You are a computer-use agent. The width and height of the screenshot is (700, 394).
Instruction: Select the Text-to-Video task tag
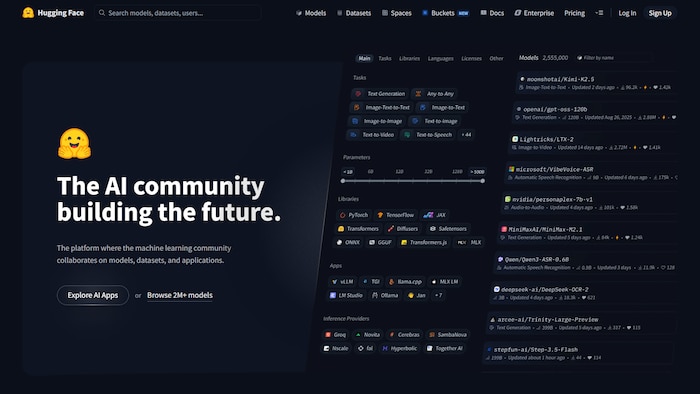372,134
